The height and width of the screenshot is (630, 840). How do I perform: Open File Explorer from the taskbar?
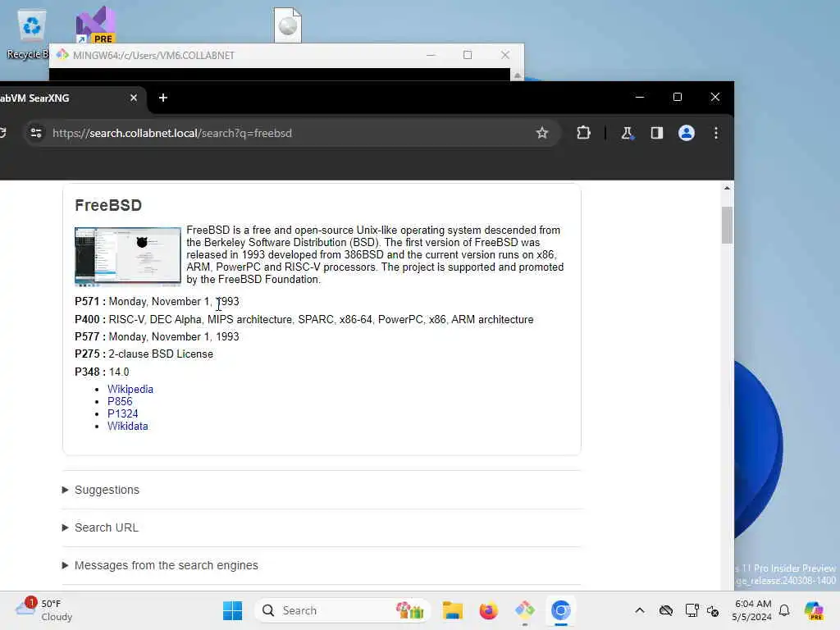pos(452,610)
